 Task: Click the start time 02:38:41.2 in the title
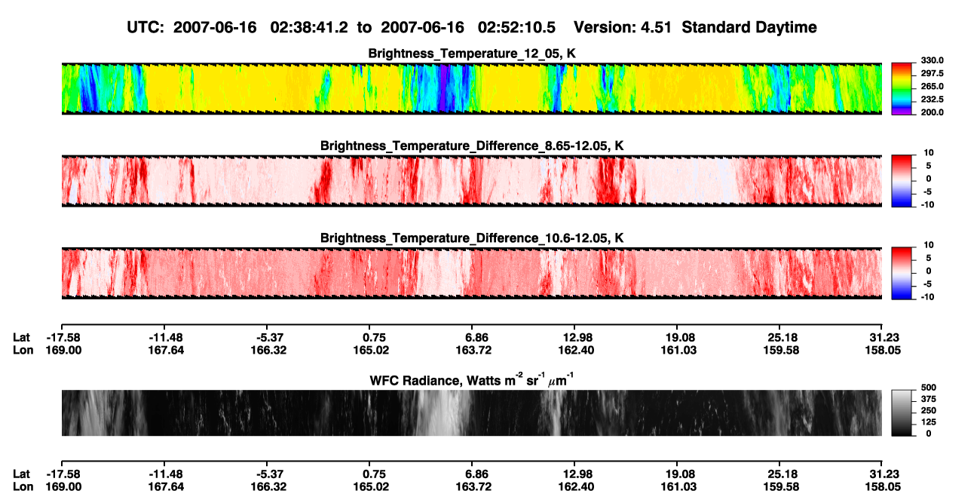tap(311, 27)
